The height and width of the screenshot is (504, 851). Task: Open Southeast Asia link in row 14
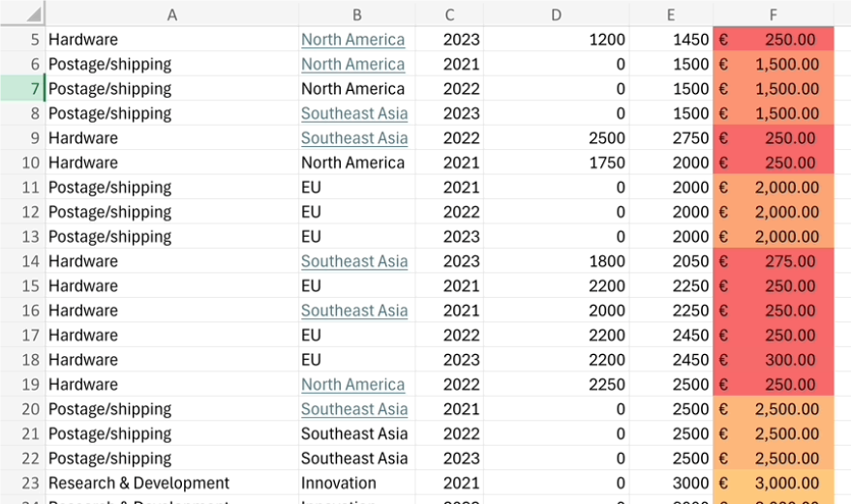tap(354, 261)
